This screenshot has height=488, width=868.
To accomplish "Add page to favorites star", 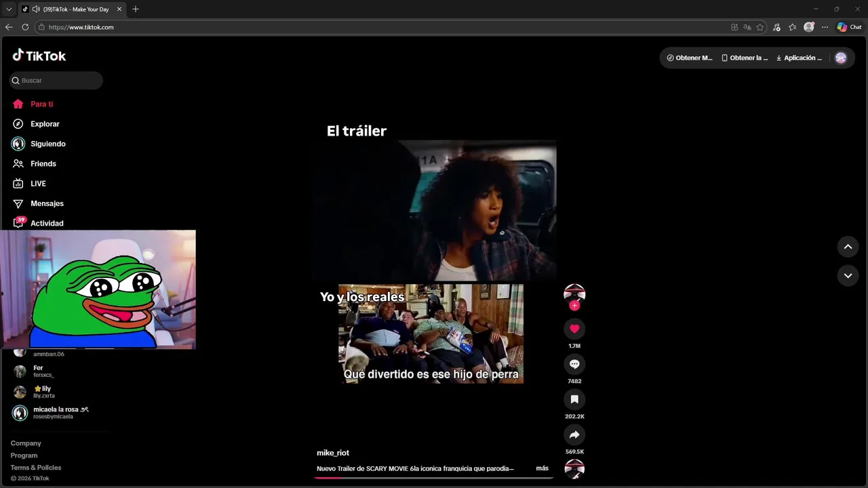I will (760, 27).
